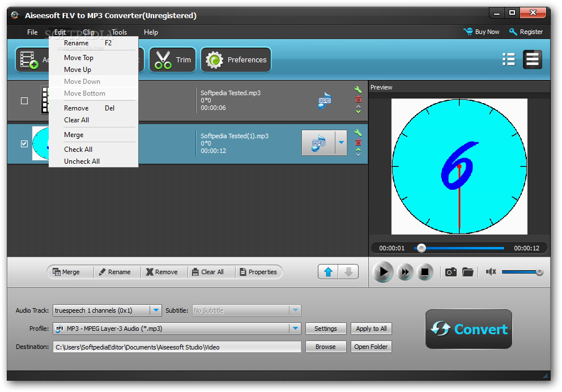This screenshot has width=562, height=392.
Task: Click the wrench settings icon on Softpedia Tested(1).mp3
Action: 357,132
